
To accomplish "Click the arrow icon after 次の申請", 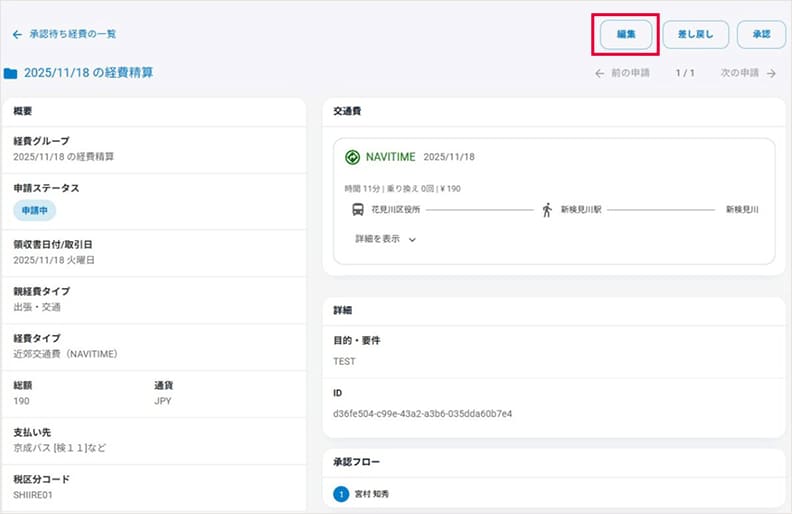I will coord(771,74).
